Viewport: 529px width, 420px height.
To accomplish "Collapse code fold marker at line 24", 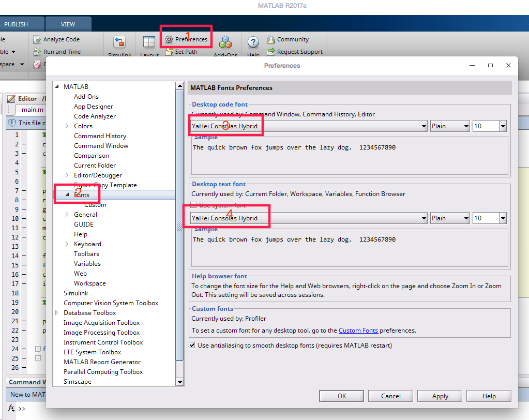I will pyautogui.click(x=38, y=349).
